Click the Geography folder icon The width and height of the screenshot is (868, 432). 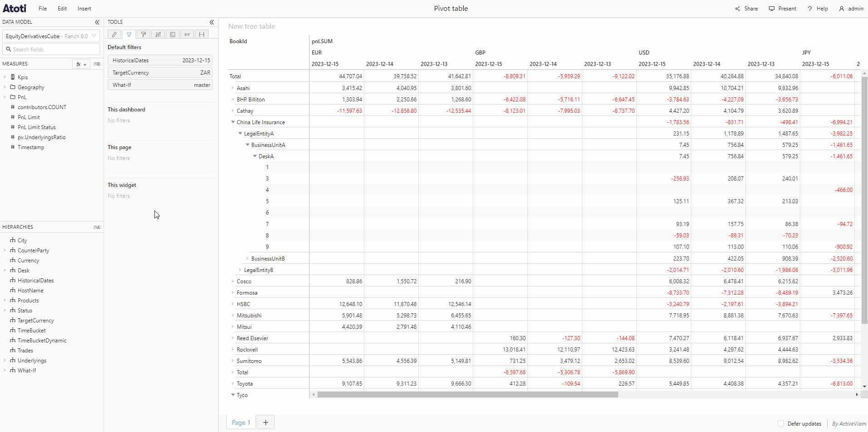(x=13, y=87)
